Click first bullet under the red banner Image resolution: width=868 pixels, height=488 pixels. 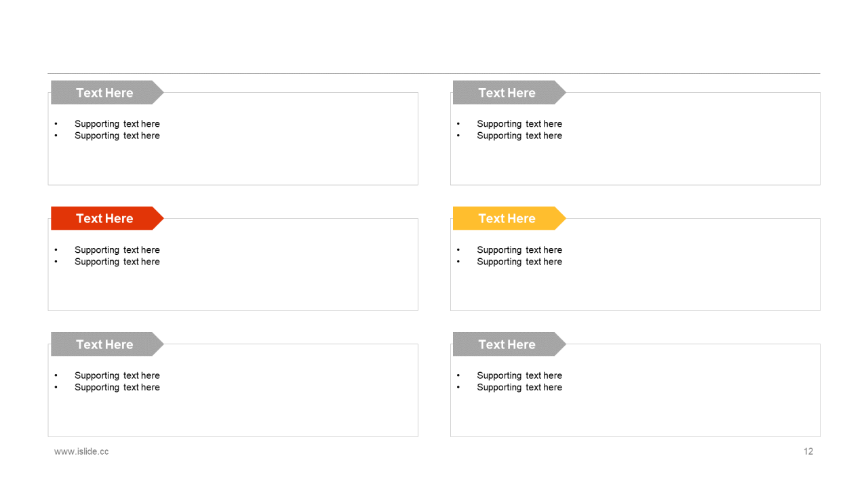pyautogui.click(x=117, y=250)
